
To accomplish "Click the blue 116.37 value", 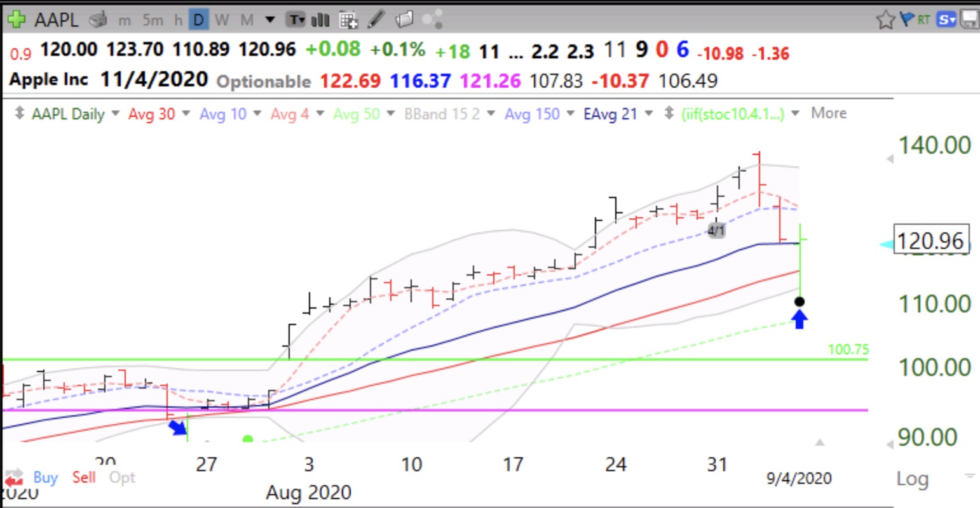I will pos(420,81).
